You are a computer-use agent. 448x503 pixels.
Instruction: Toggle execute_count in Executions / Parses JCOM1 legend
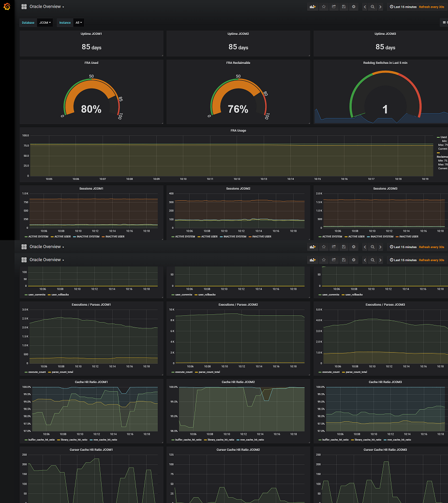point(35,372)
